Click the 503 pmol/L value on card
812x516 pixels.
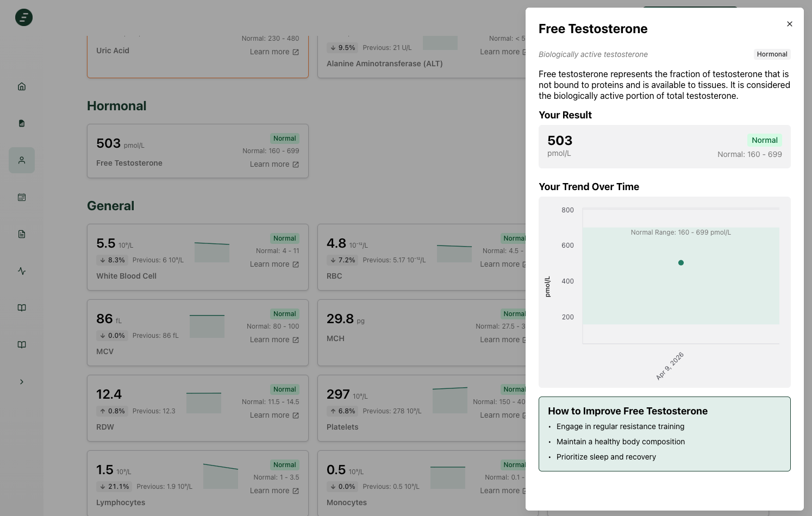point(120,143)
